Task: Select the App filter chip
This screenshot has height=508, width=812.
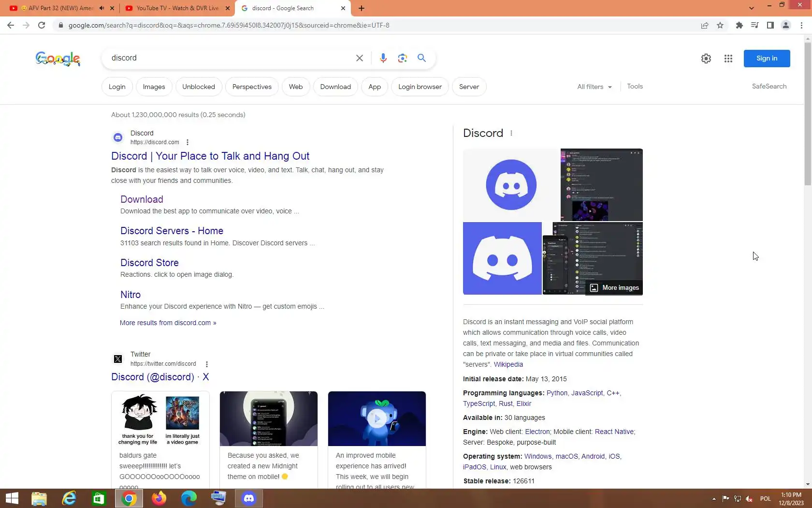Action: click(375, 87)
